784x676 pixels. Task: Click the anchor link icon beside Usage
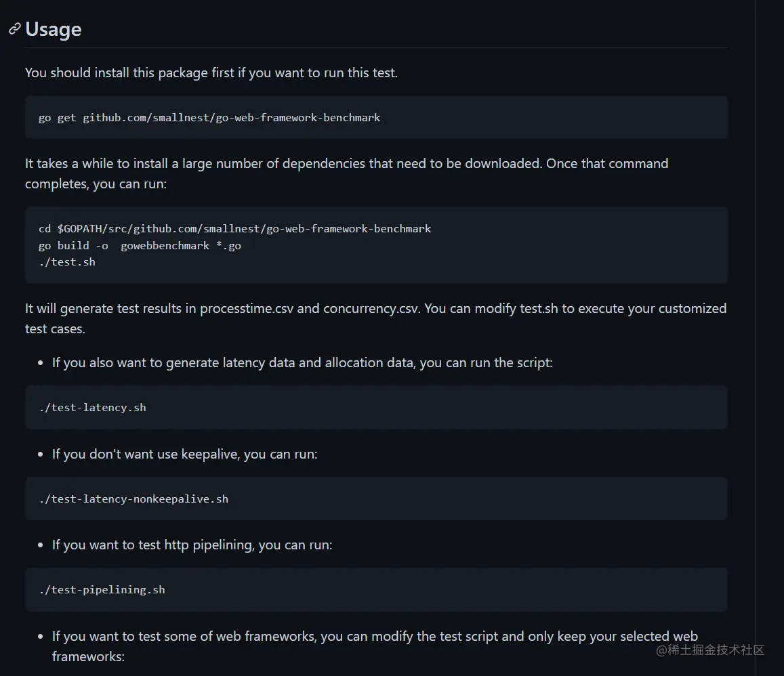point(14,29)
